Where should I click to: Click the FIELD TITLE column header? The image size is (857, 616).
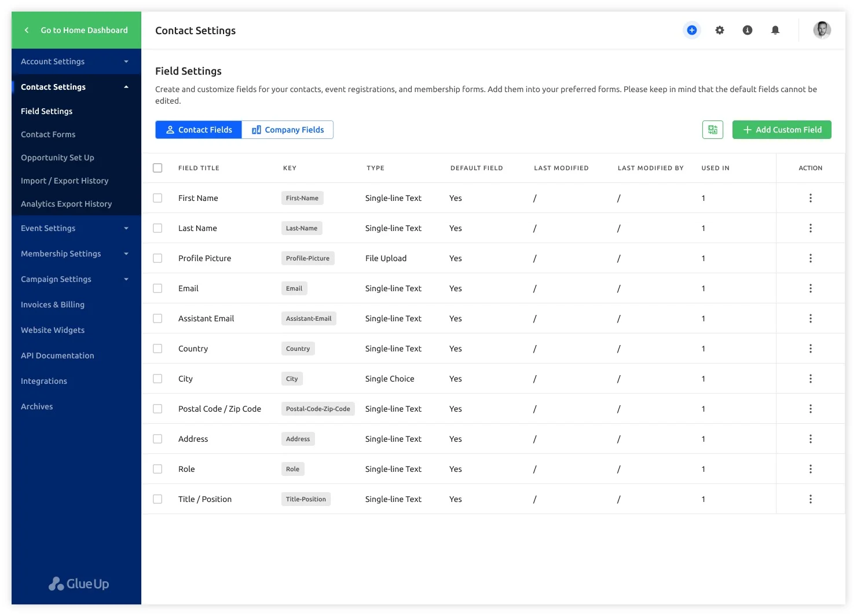pos(199,168)
